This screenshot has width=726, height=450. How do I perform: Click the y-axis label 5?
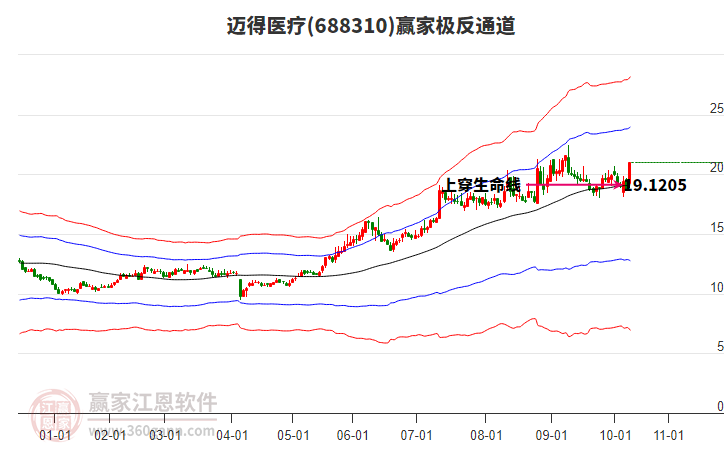(720, 346)
